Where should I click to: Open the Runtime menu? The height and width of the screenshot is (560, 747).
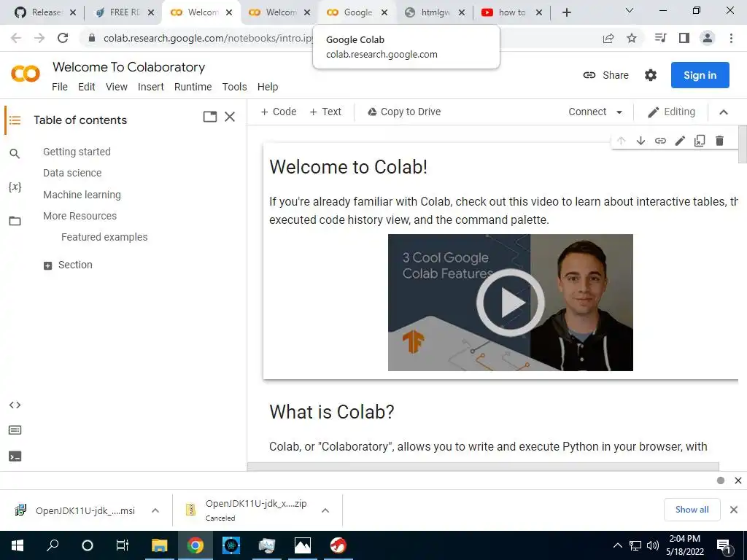pyautogui.click(x=193, y=87)
